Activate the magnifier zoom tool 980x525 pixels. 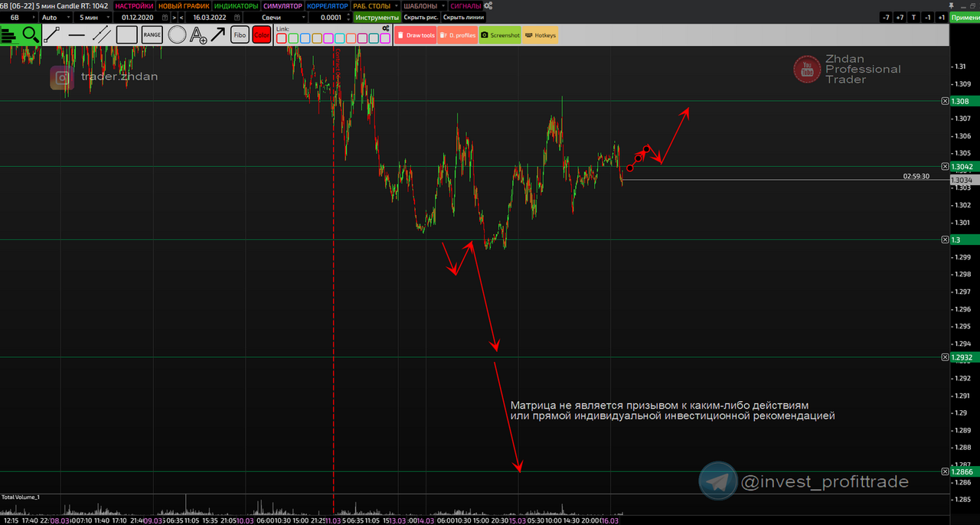point(31,34)
